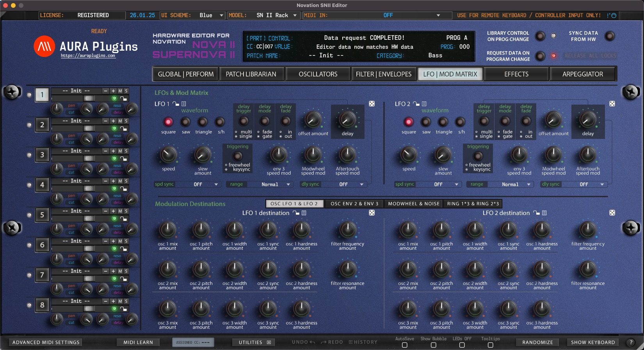This screenshot has width=644, height=350.
Task: Enable the AutoSave checkbox
Action: [404, 345]
